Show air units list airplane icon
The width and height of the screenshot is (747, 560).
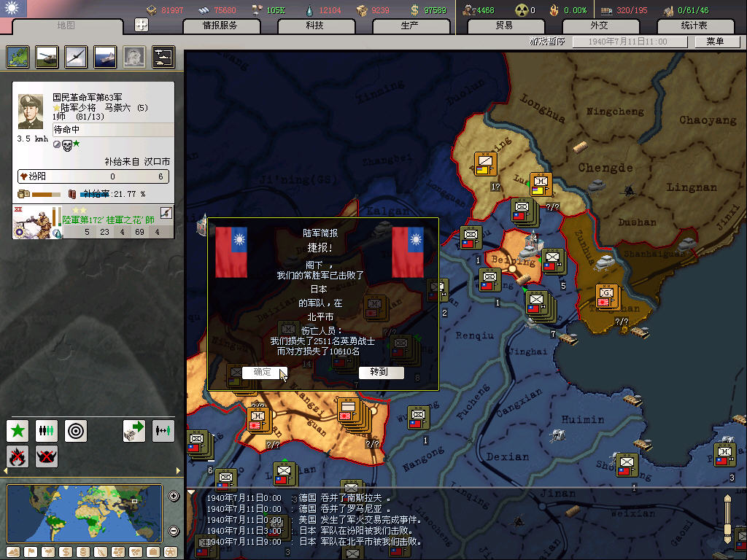[x=76, y=57]
